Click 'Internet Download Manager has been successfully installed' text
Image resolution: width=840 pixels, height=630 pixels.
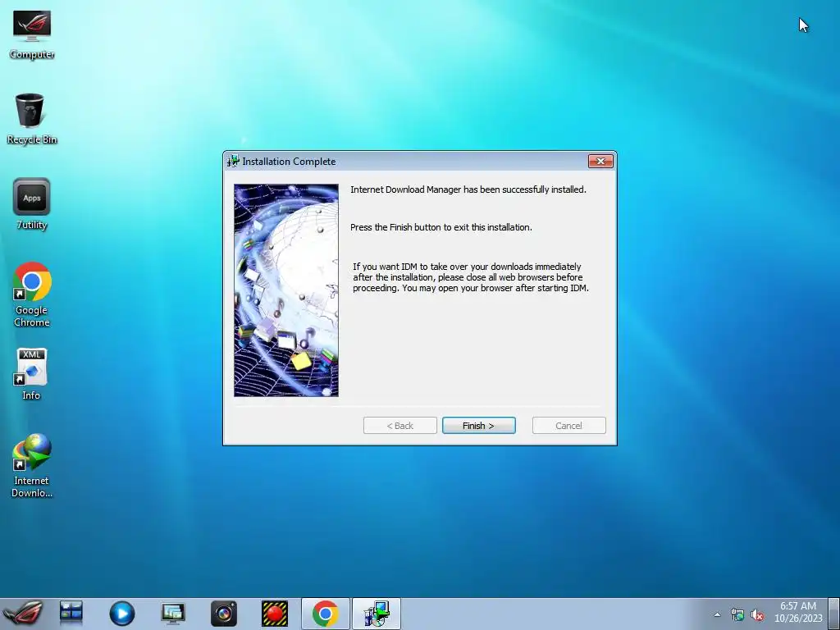click(468, 189)
